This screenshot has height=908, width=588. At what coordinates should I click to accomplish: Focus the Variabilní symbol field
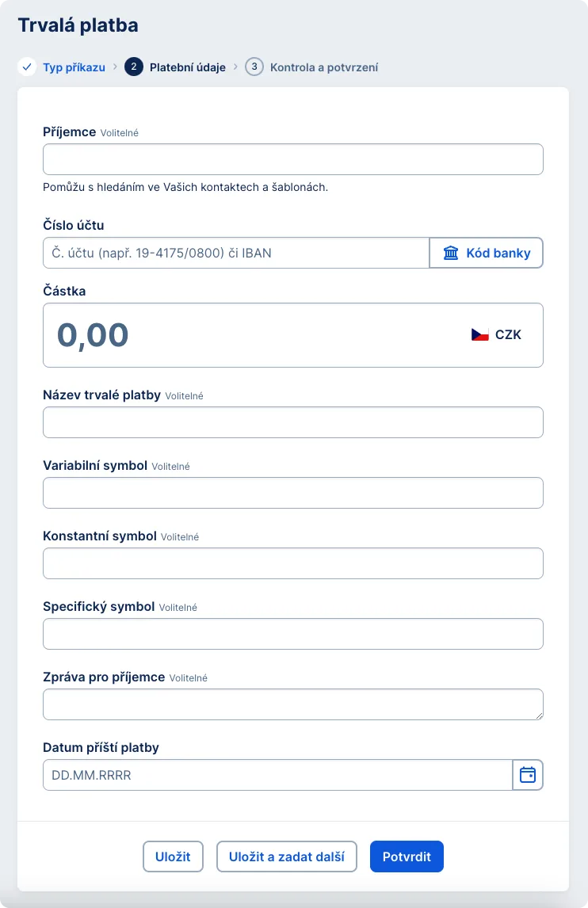tap(292, 493)
